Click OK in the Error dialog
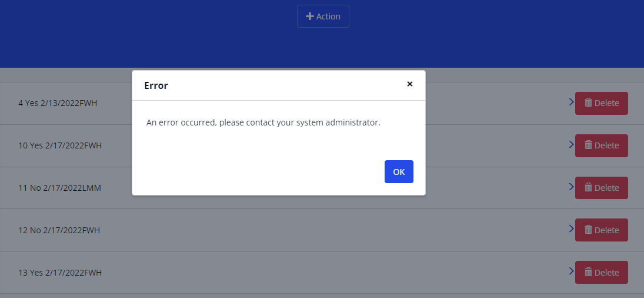This screenshot has height=298, width=644. coord(399,172)
